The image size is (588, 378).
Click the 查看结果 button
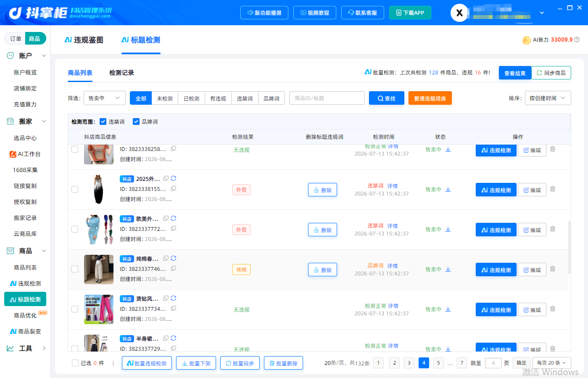tap(515, 73)
